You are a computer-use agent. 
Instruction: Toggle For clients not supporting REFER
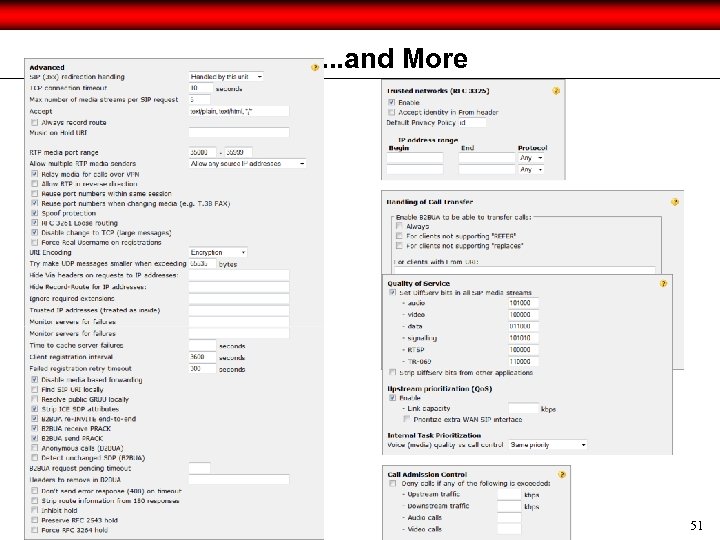tap(399, 236)
